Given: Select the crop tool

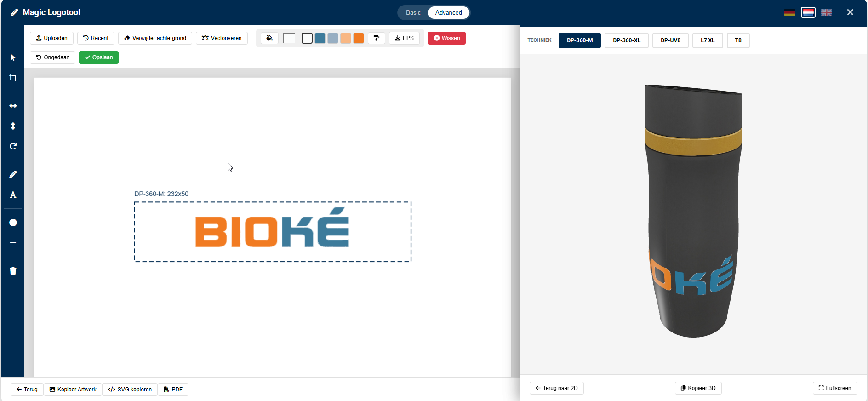Looking at the screenshot, I should 13,78.
